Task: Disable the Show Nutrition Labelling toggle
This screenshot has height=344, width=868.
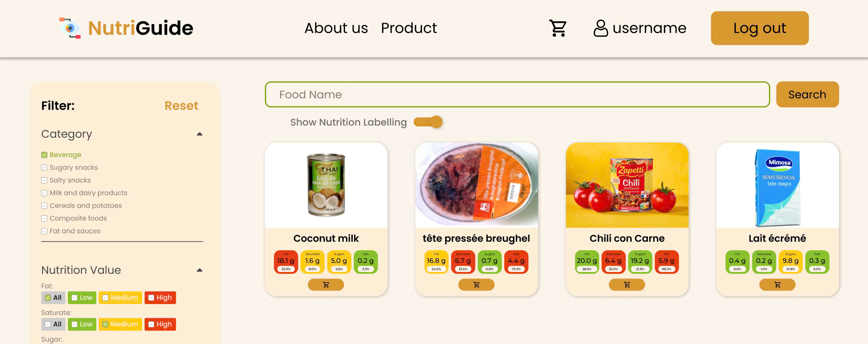Action: tap(428, 122)
